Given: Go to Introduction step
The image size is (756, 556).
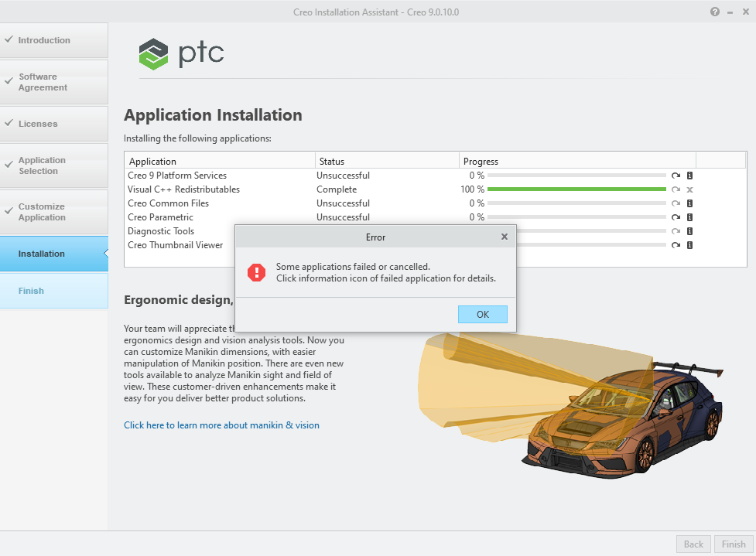Looking at the screenshot, I should pos(53,40).
